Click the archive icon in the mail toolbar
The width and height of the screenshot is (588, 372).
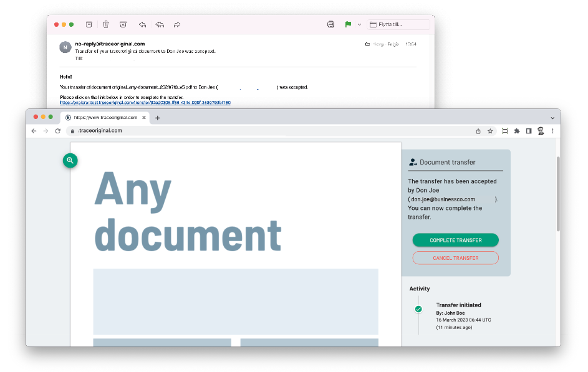(89, 24)
